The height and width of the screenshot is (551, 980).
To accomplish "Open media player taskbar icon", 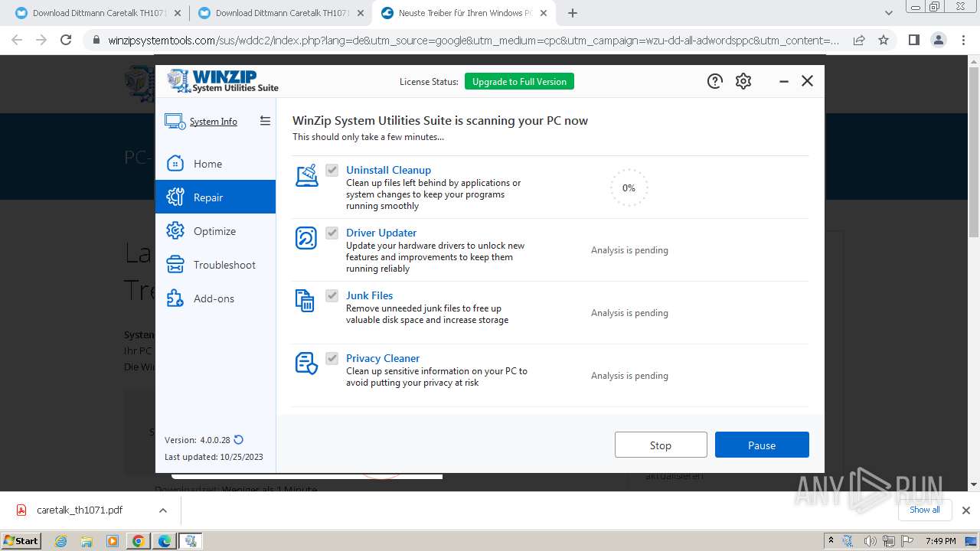I will point(113,541).
